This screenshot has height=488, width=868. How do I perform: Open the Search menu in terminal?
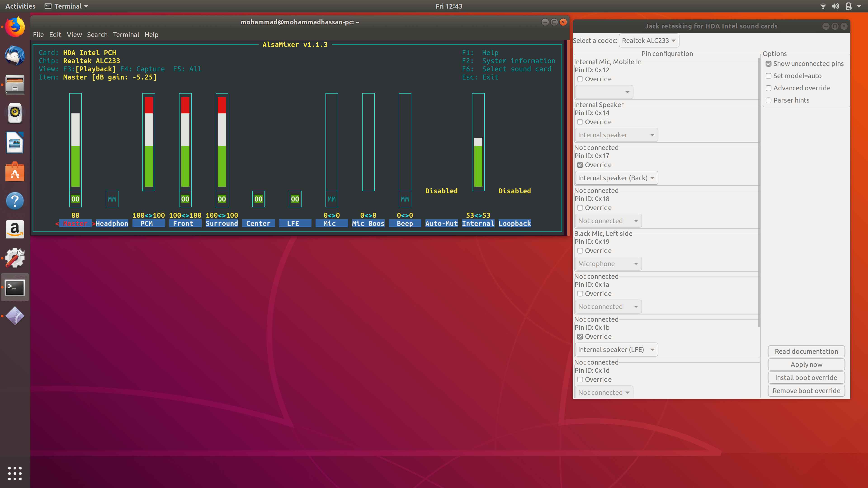pos(97,35)
